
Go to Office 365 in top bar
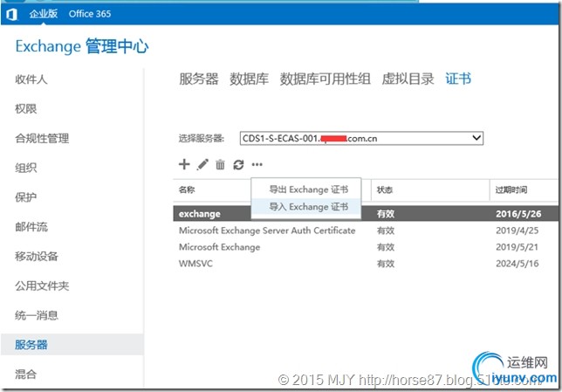[x=90, y=14]
